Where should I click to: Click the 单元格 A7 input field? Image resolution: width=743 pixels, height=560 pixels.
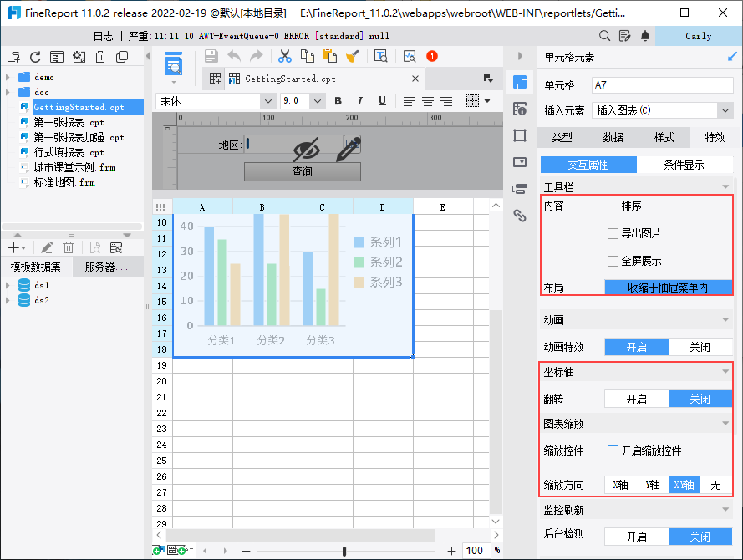tap(663, 85)
